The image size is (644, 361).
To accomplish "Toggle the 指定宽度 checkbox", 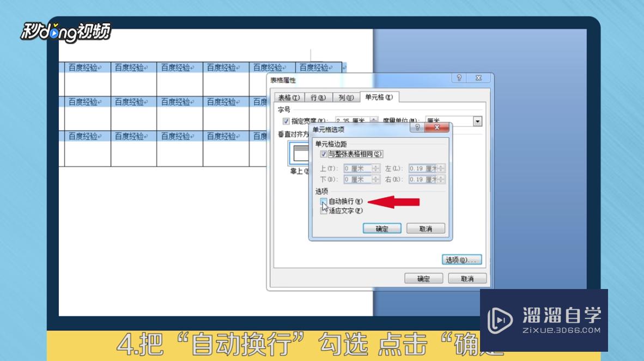I will [x=286, y=121].
